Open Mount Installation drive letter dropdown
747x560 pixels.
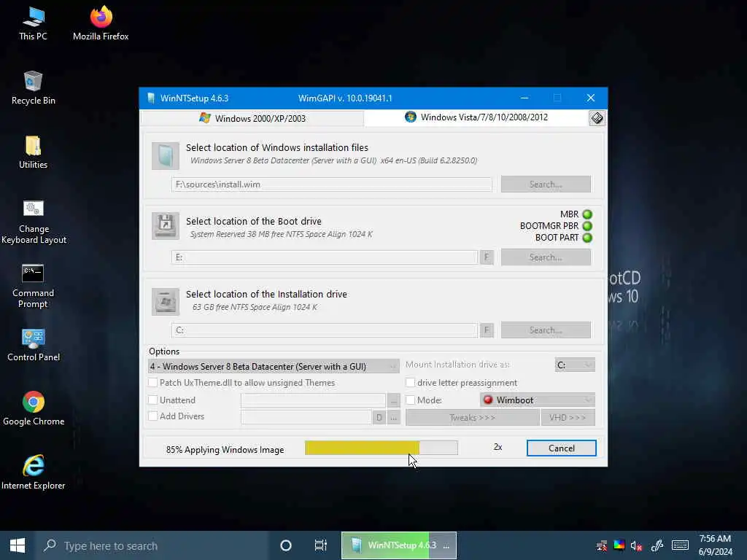pos(575,365)
